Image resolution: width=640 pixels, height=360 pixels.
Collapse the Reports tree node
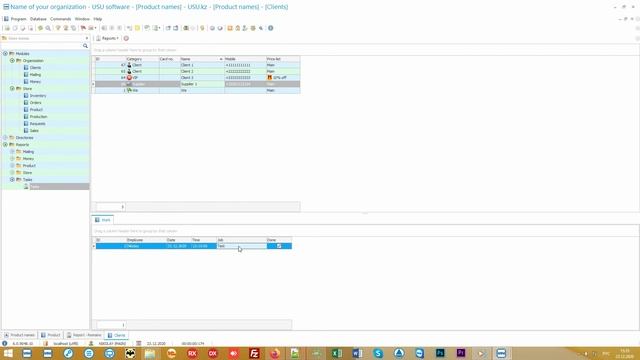tap(5, 144)
